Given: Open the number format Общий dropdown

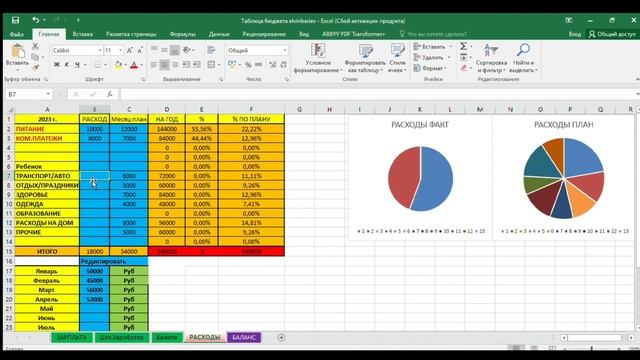Looking at the screenshot, I should pyautogui.click(x=284, y=50).
